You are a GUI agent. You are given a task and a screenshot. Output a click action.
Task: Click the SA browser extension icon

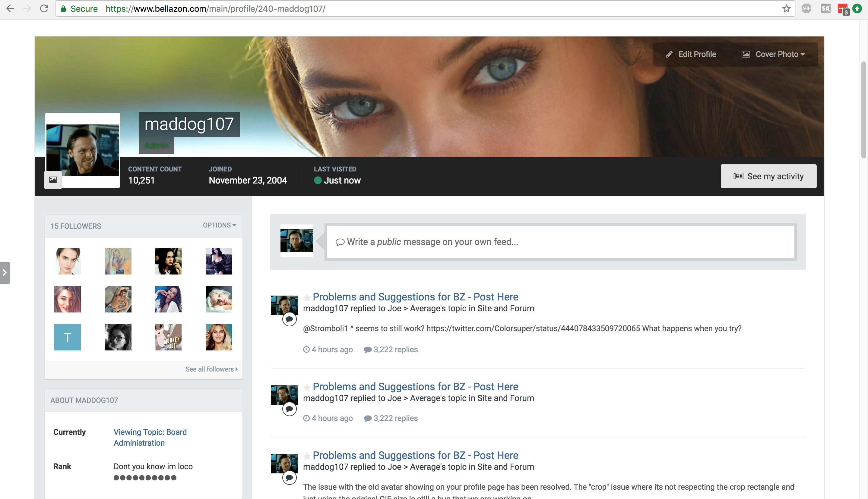click(825, 8)
